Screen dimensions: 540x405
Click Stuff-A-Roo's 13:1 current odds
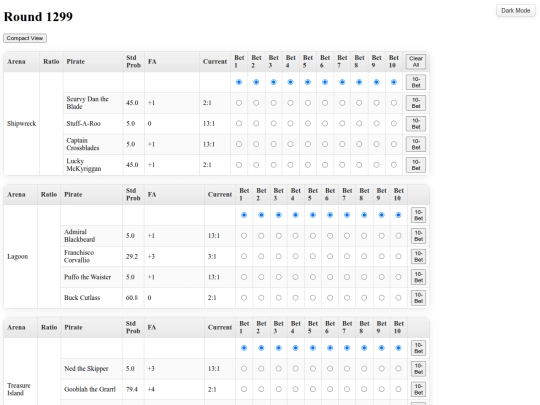(x=209, y=124)
